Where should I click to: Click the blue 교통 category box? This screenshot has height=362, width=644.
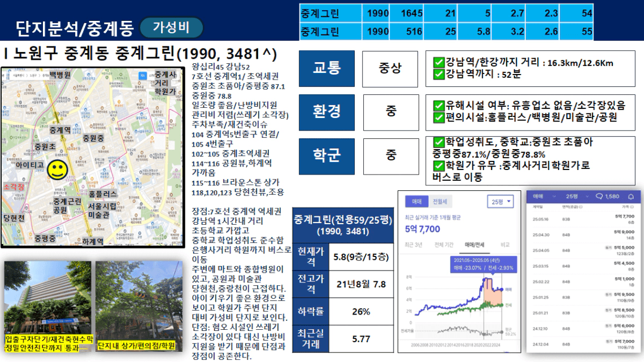[x=327, y=68]
